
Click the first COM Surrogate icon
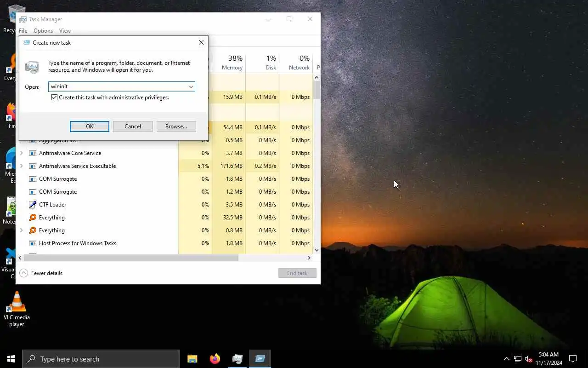point(33,179)
